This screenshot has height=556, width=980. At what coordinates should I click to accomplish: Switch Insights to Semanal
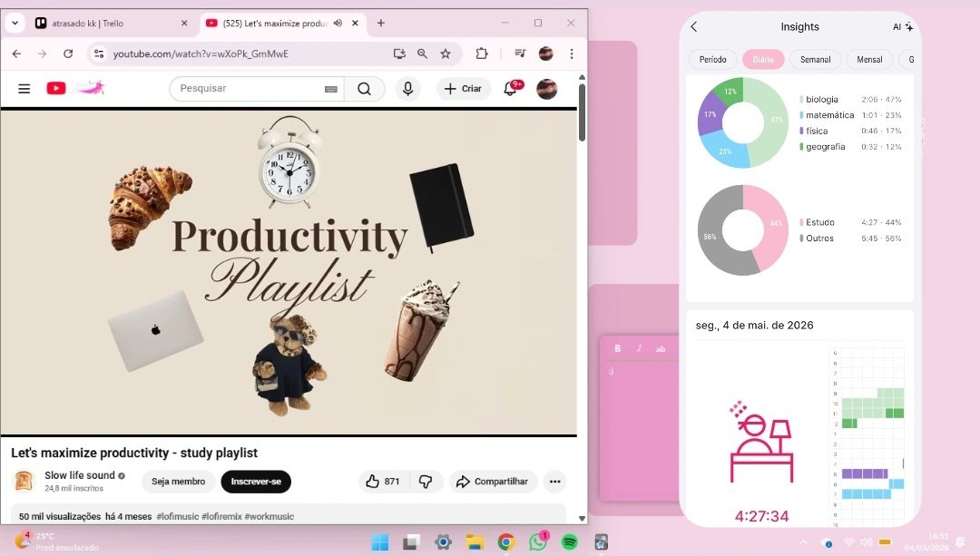pyautogui.click(x=816, y=59)
